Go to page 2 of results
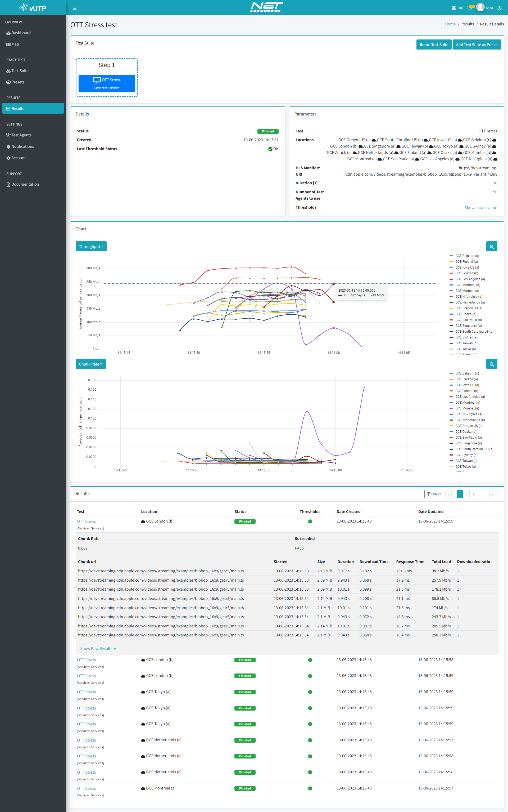 (466, 494)
